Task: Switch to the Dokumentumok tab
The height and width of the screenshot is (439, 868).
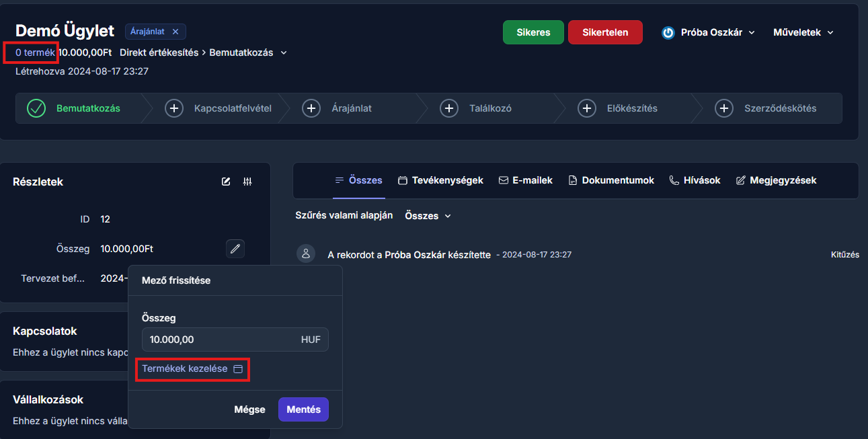Action: click(611, 180)
